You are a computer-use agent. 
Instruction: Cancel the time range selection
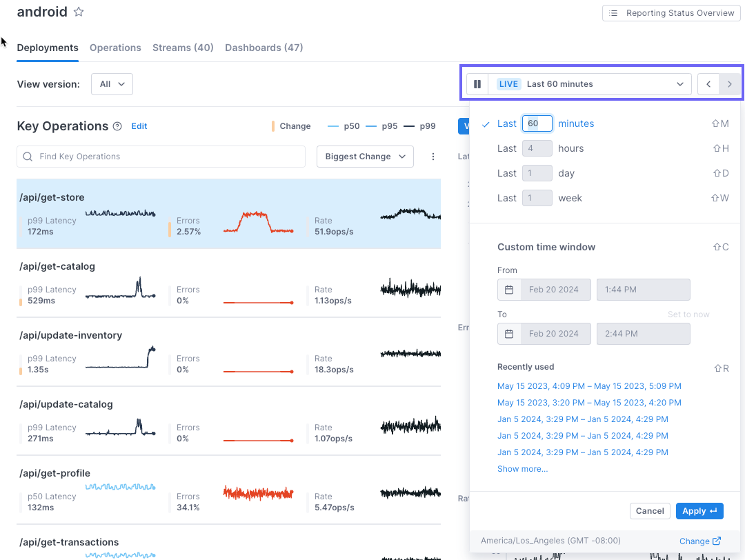pos(650,511)
